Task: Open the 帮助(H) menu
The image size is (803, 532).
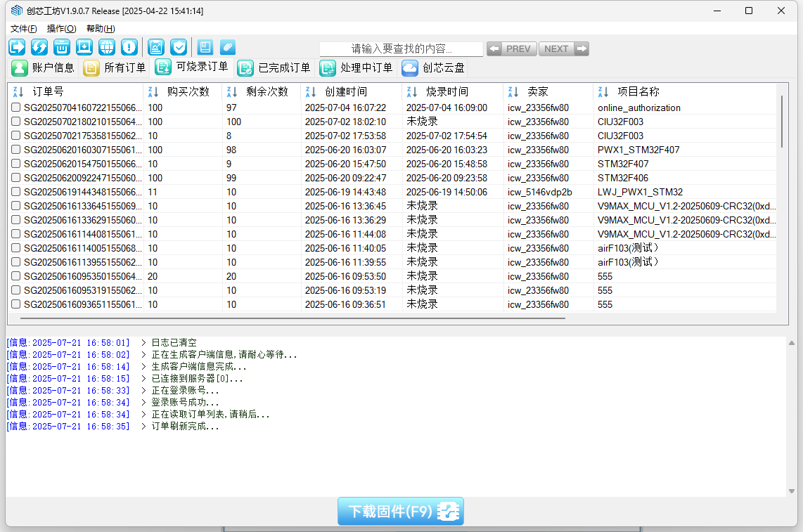Action: tap(101, 29)
